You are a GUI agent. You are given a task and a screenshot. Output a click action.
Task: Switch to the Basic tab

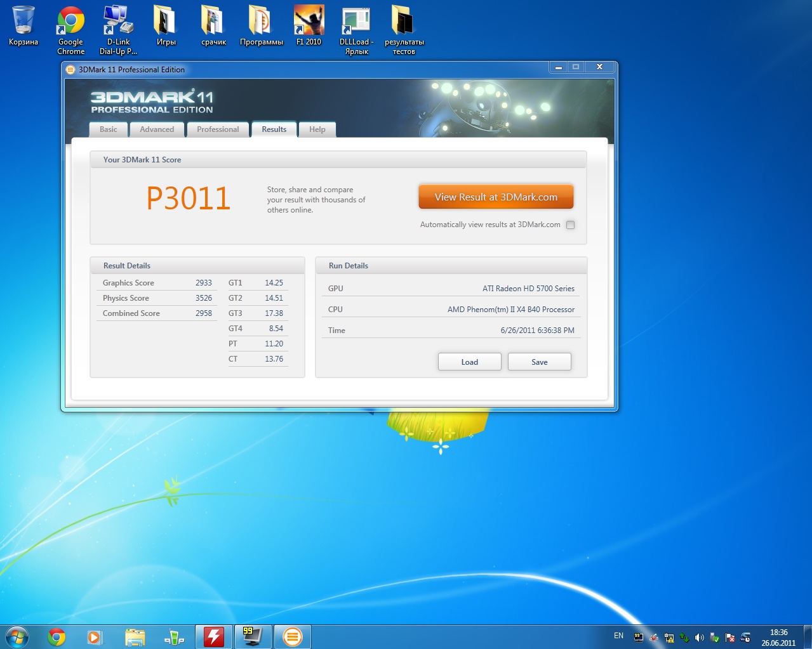point(108,129)
